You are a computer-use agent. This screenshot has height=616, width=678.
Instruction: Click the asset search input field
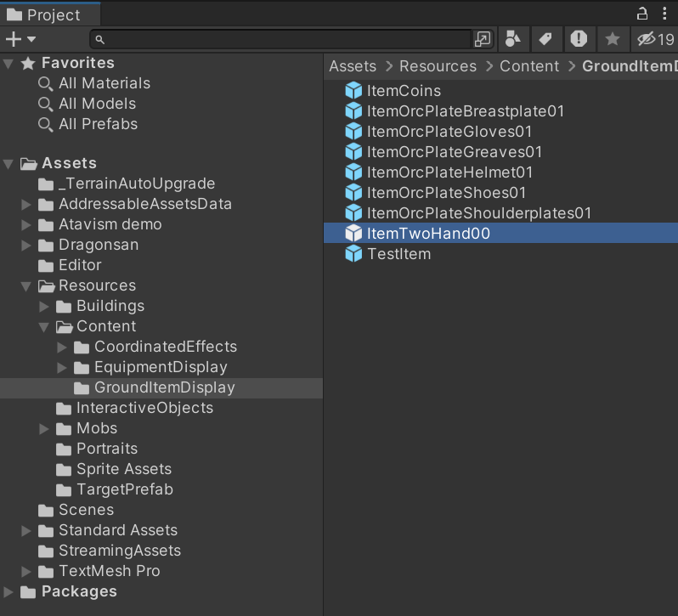coord(285,39)
